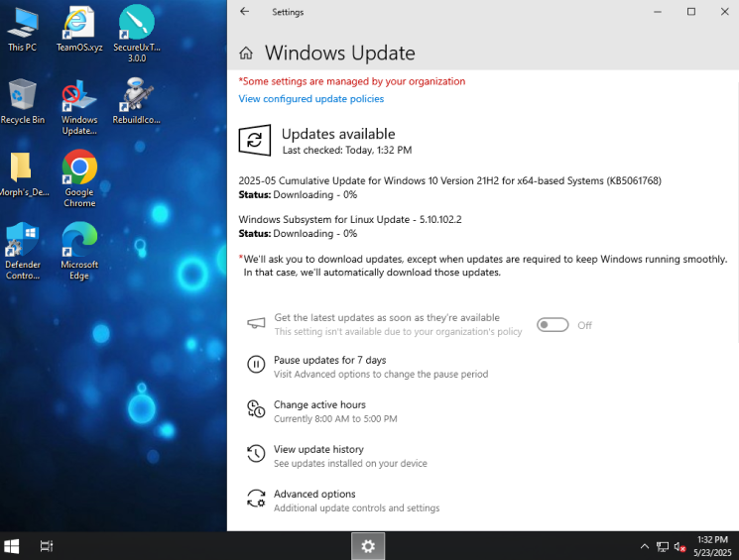Viewport: 739px width, 560px height.
Task: Click the pause updates circle icon
Action: tap(256, 365)
